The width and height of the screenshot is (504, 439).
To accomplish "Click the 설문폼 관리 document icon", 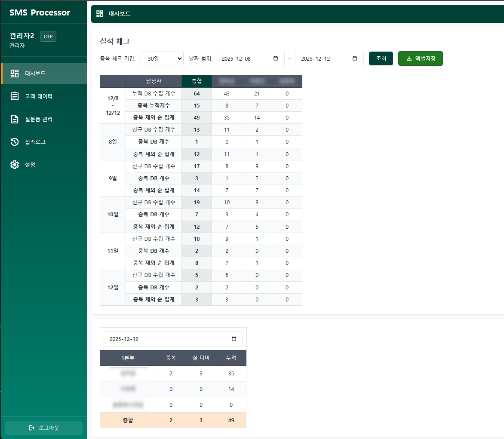I will coord(14,119).
